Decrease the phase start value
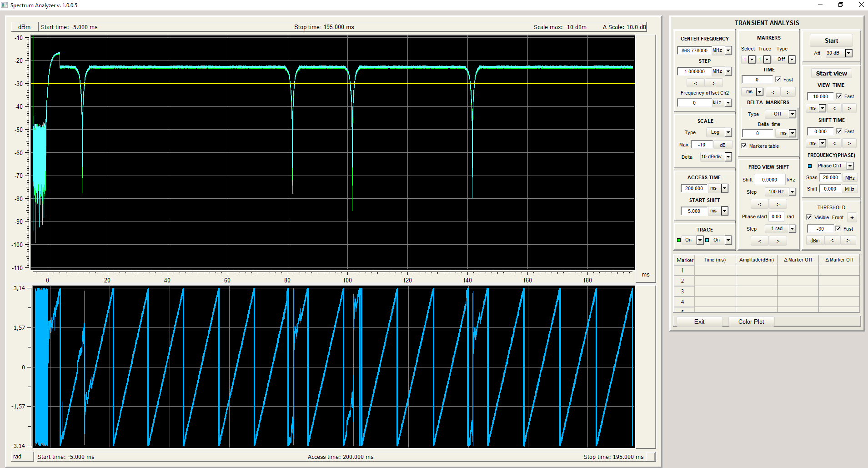 [760, 241]
